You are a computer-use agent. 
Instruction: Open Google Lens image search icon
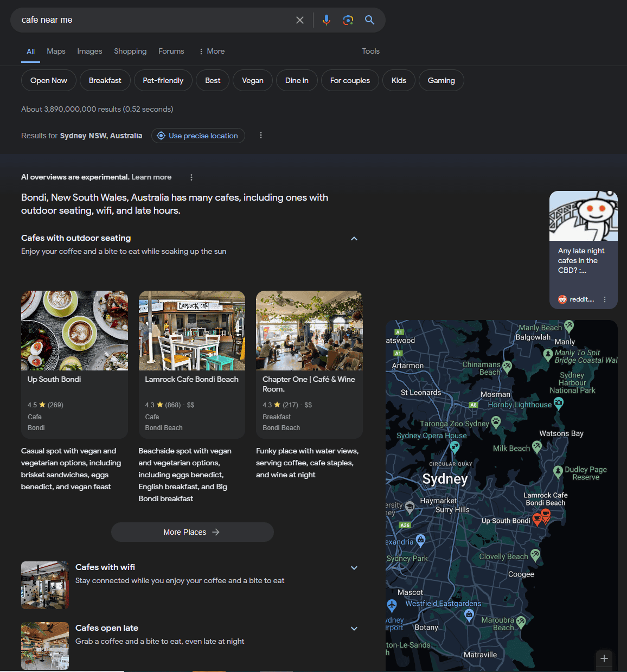coord(348,20)
